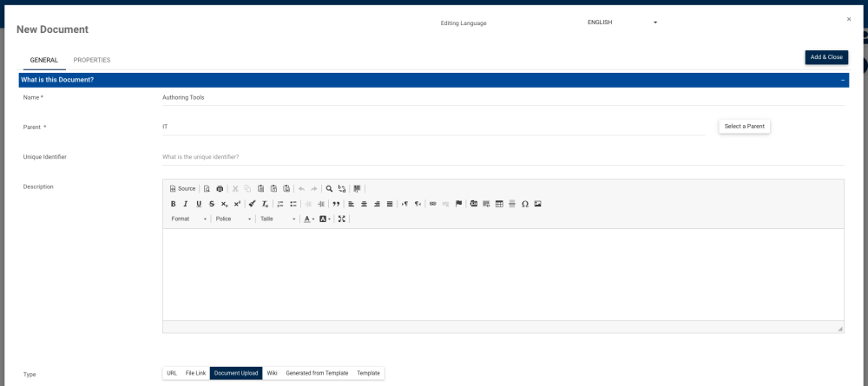Toggle Underline formatting
Image resolution: width=868 pixels, height=386 pixels.
[x=199, y=204]
